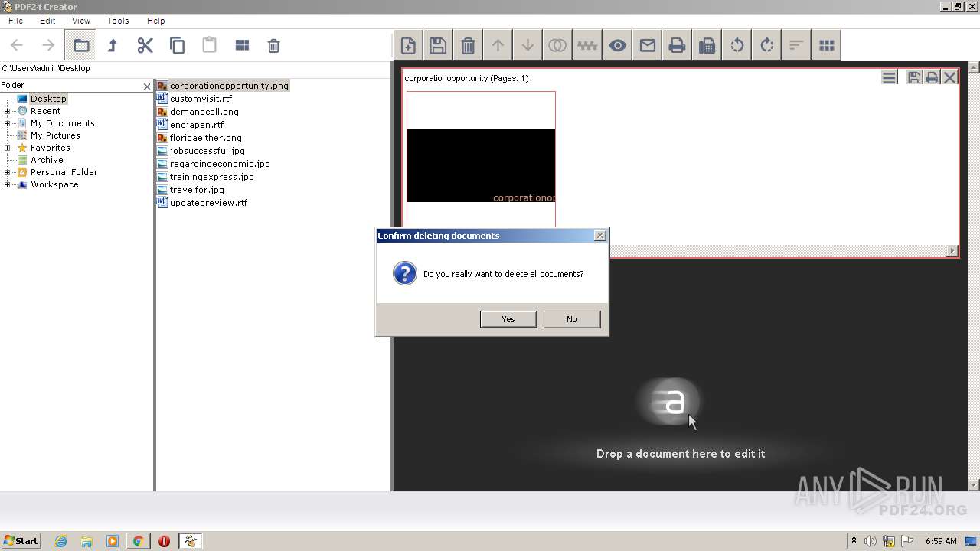Click explorer toolbar trash icon

tap(273, 46)
